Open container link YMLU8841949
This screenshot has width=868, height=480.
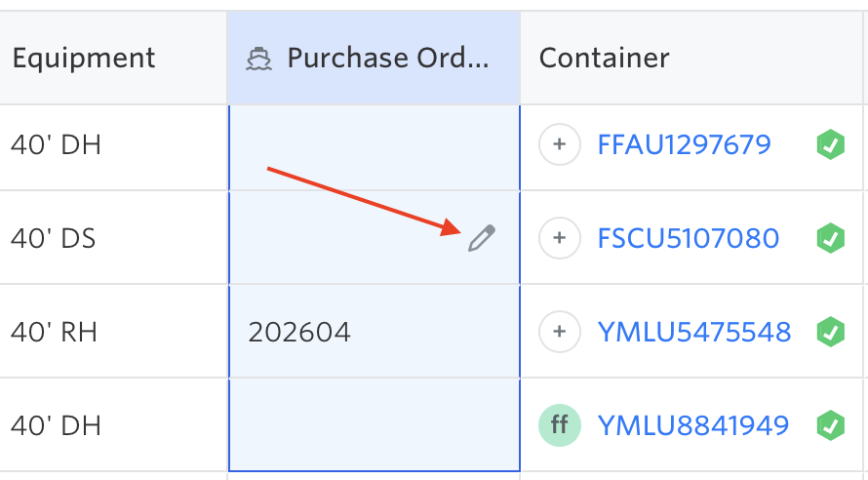coord(692,425)
